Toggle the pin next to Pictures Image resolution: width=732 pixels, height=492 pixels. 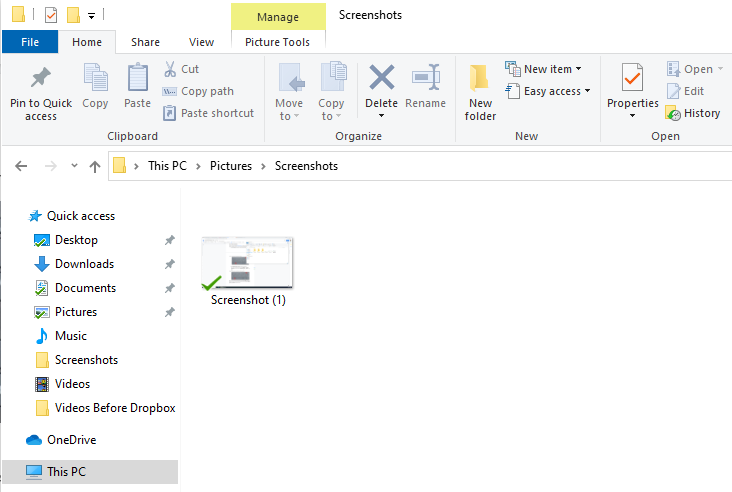tap(169, 312)
